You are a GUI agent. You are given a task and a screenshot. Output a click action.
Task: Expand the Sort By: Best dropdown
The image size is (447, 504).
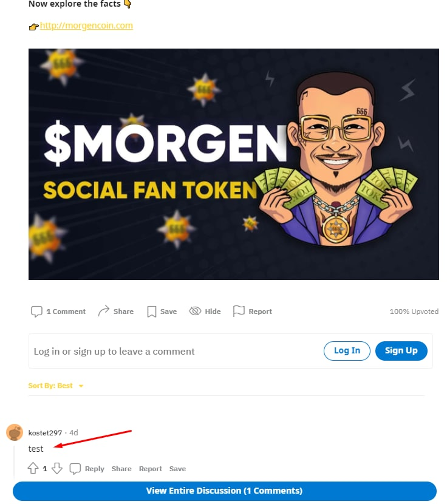point(56,386)
